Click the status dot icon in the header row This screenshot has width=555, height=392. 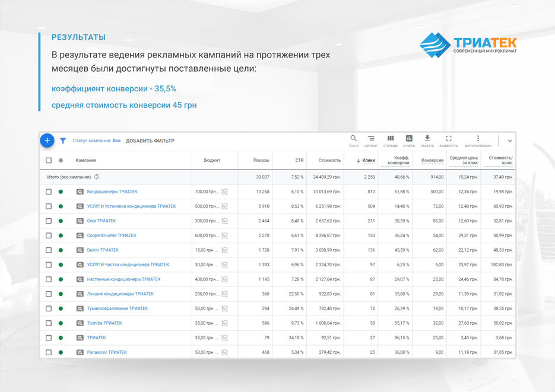coord(61,160)
